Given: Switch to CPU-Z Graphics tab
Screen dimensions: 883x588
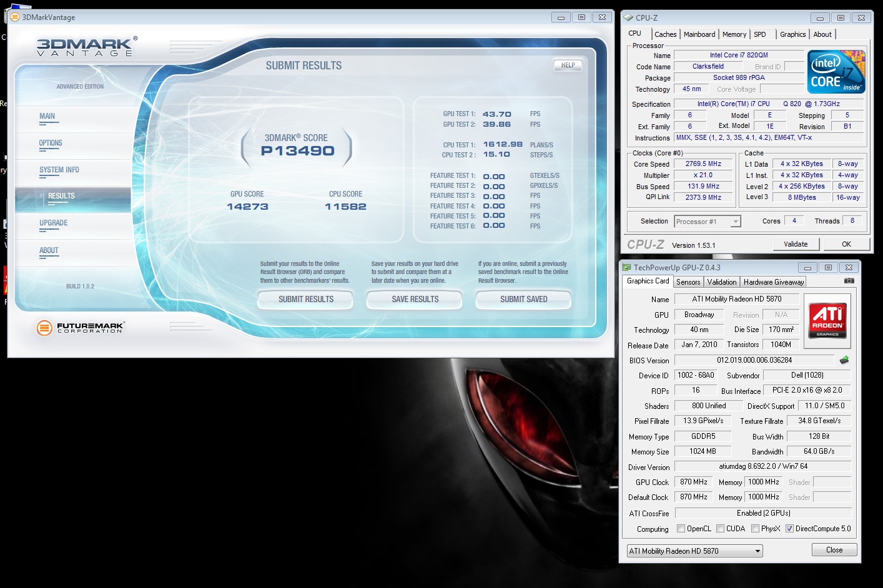Looking at the screenshot, I should (x=793, y=34).
